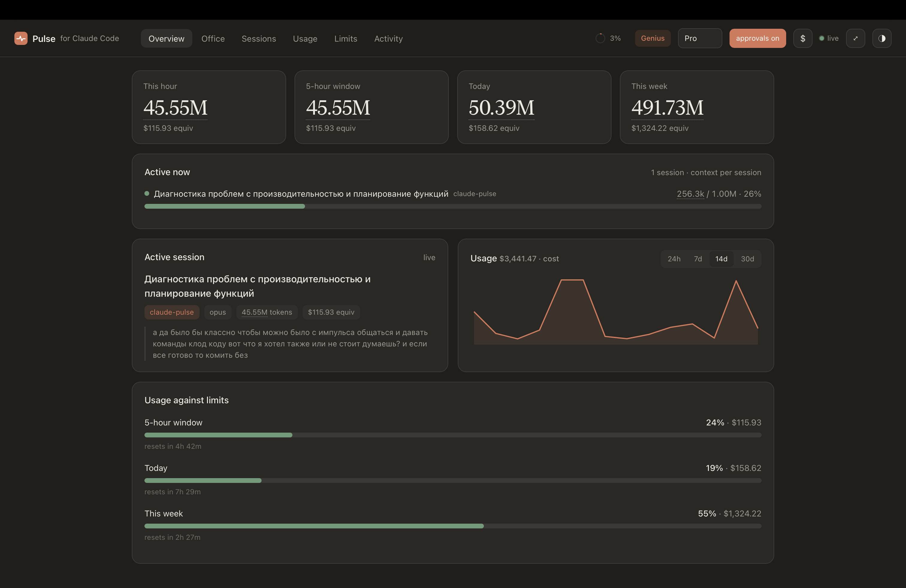Toggle the approvals on button
The height and width of the screenshot is (588, 906).
tap(757, 38)
